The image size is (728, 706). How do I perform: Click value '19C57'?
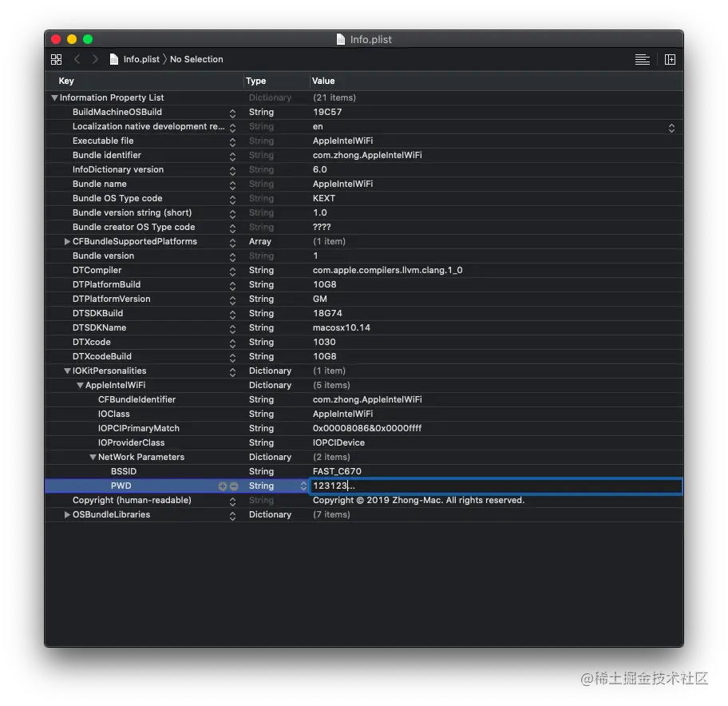tap(326, 112)
